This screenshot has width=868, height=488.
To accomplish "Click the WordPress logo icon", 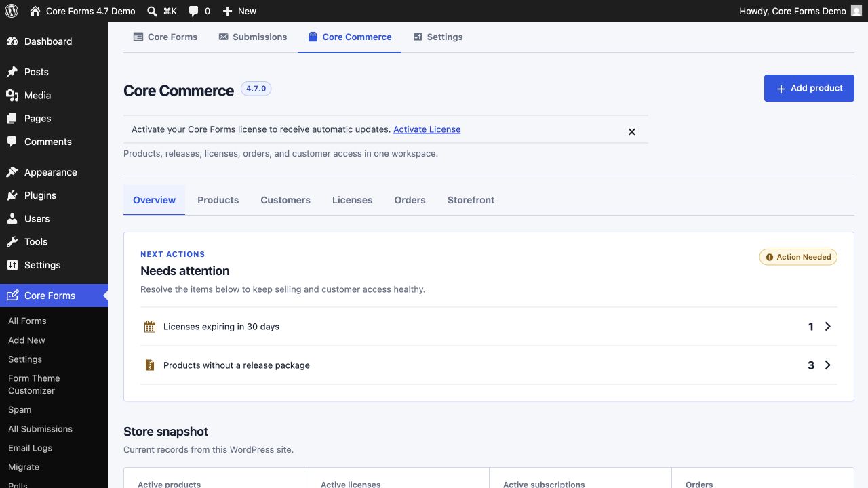I will coord(12,11).
